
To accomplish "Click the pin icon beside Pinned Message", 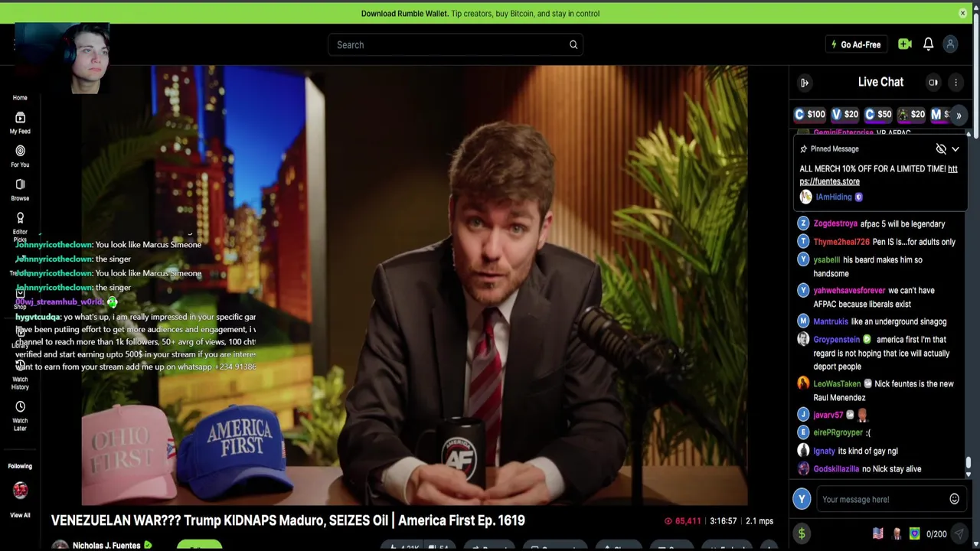I will [x=803, y=149].
